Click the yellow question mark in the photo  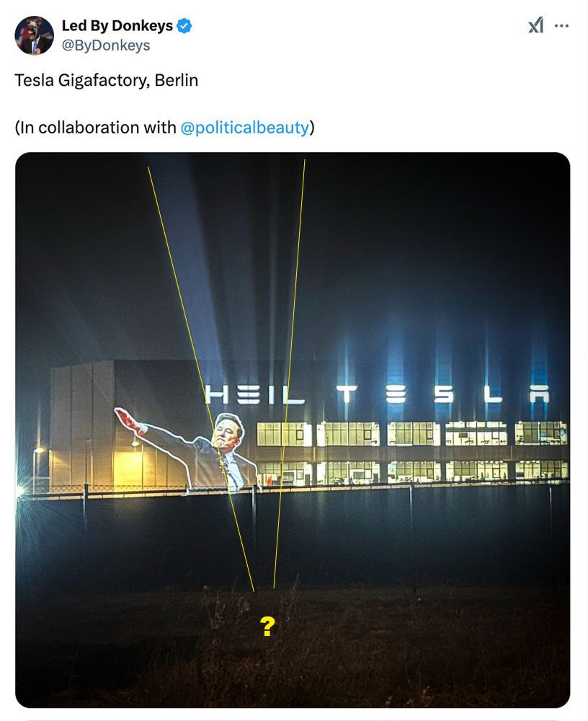pyautogui.click(x=266, y=627)
